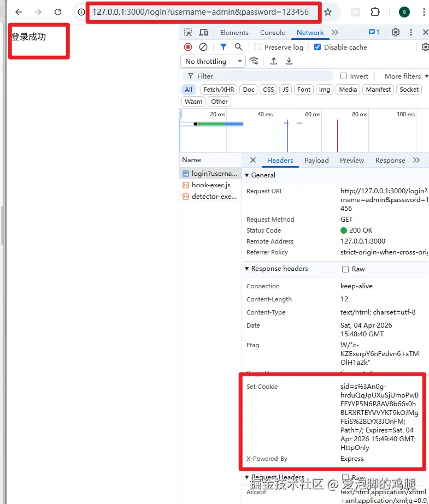The image size is (429, 504).
Task: Select the hook-exec.js request
Action: point(210,185)
